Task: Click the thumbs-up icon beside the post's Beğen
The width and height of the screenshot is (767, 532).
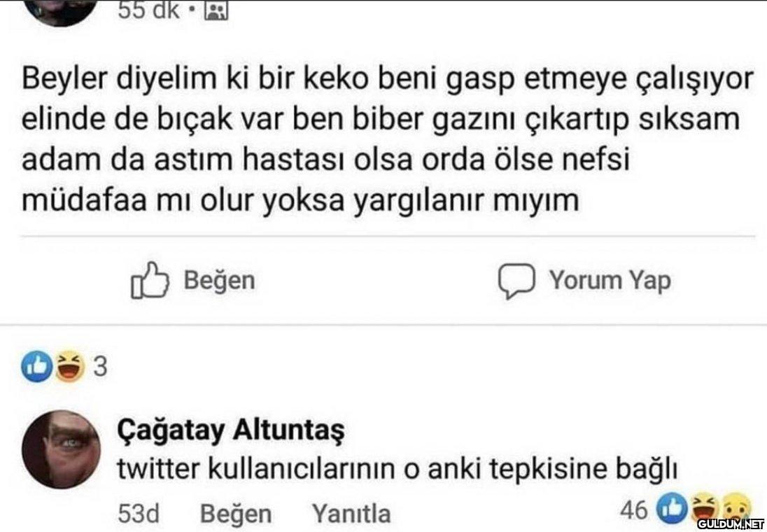Action: 149,283
